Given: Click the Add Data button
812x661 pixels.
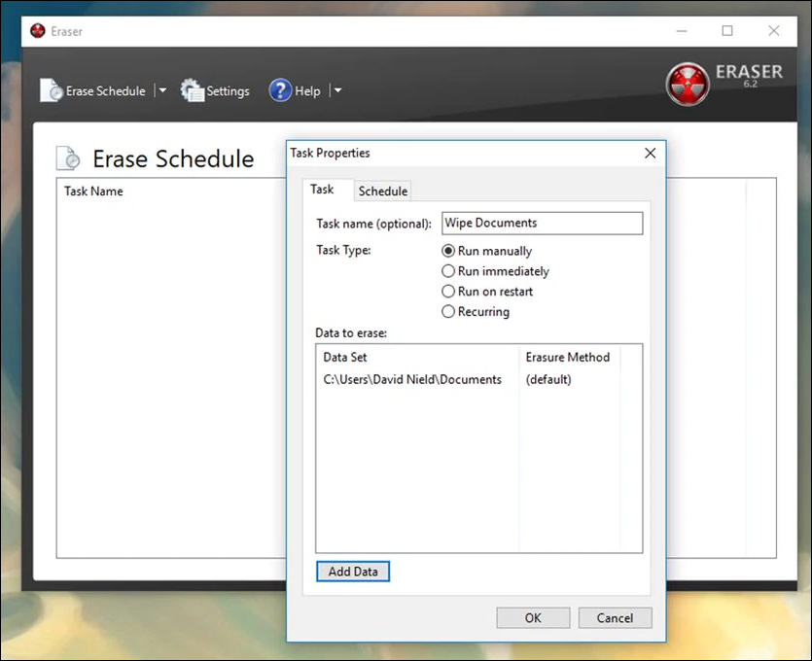Looking at the screenshot, I should click(x=353, y=572).
